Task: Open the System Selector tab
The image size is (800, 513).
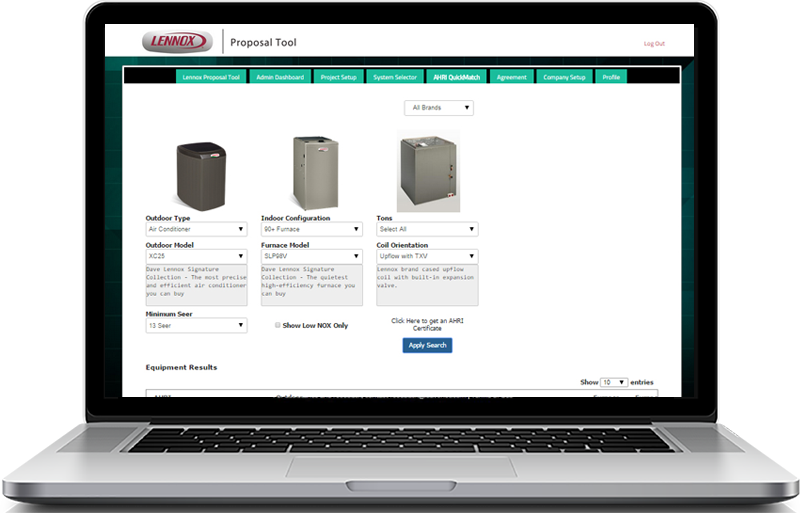Action: click(x=395, y=77)
